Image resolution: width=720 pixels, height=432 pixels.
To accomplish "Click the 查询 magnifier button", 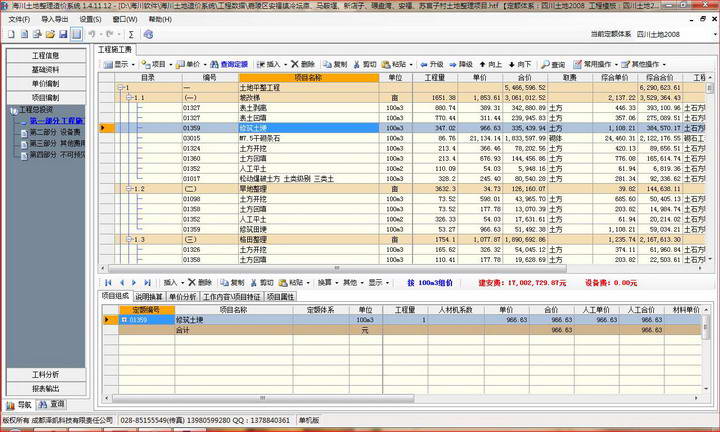I will coord(553,64).
